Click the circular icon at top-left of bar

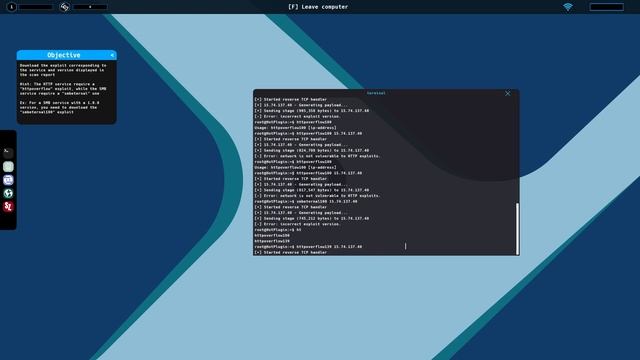11,7
